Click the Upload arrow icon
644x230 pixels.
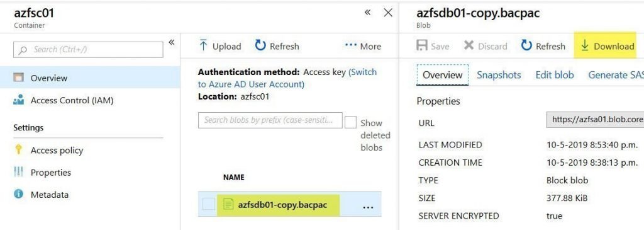point(203,45)
